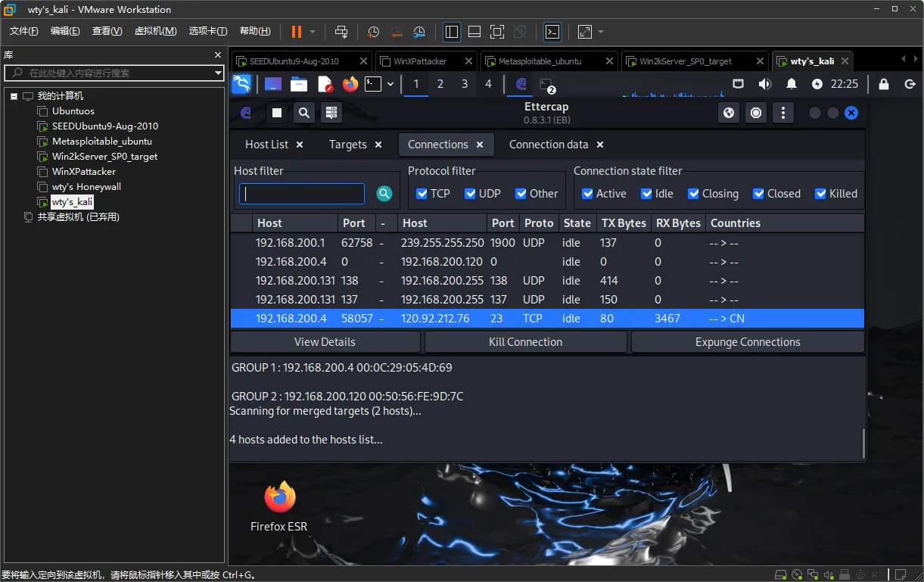Screen dimensions: 924x582
Task: Open the Firefox ESR desktop shortcut
Action: pos(279,506)
